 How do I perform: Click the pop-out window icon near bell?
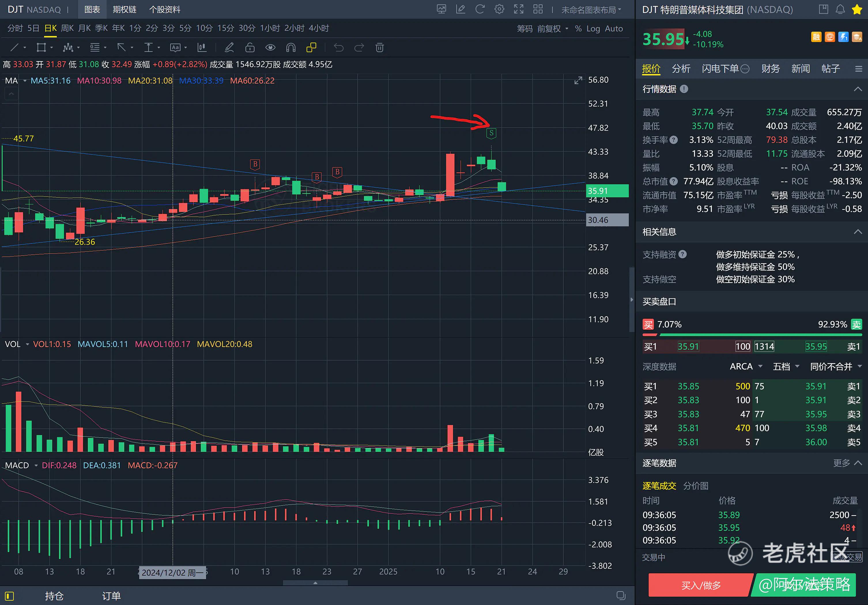point(823,10)
